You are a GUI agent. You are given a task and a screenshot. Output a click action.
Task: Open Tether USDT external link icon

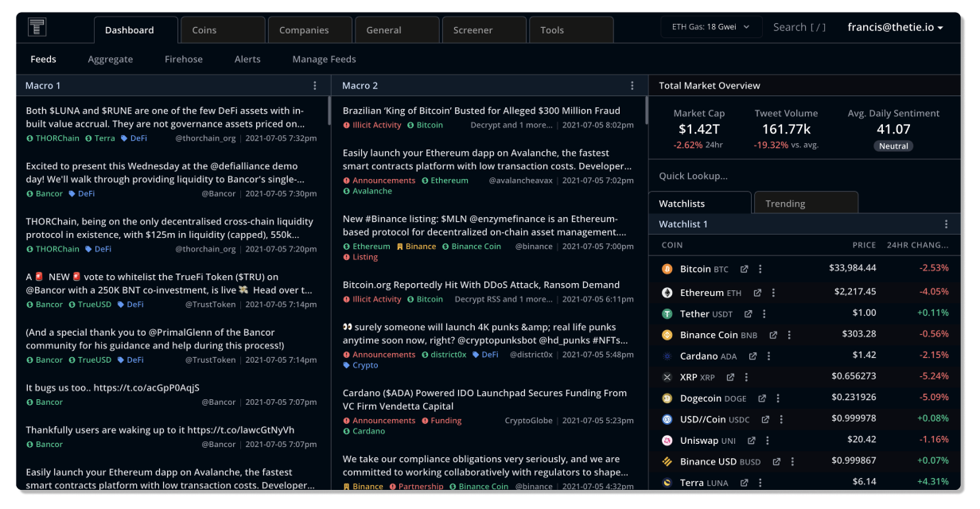[x=749, y=314]
